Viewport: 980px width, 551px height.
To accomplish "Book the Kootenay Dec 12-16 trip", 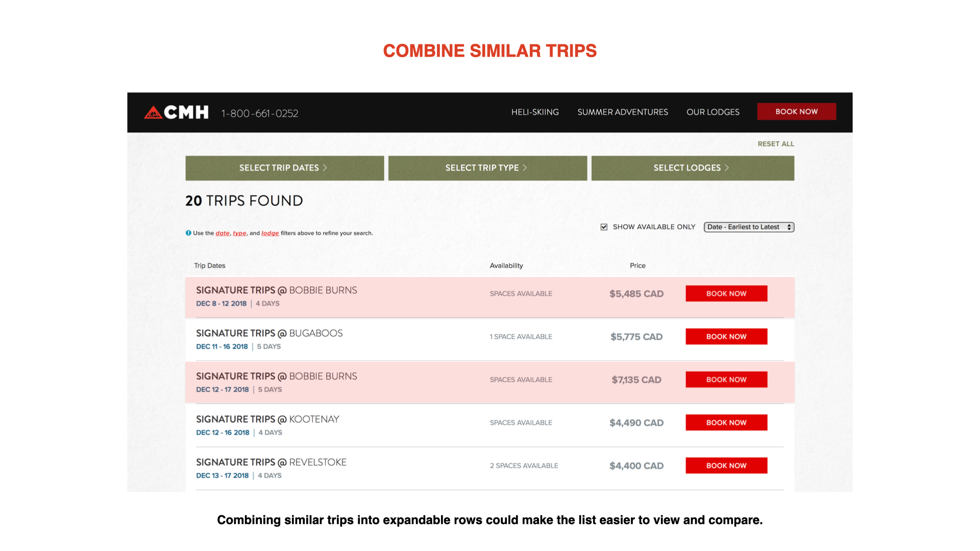I will (726, 423).
